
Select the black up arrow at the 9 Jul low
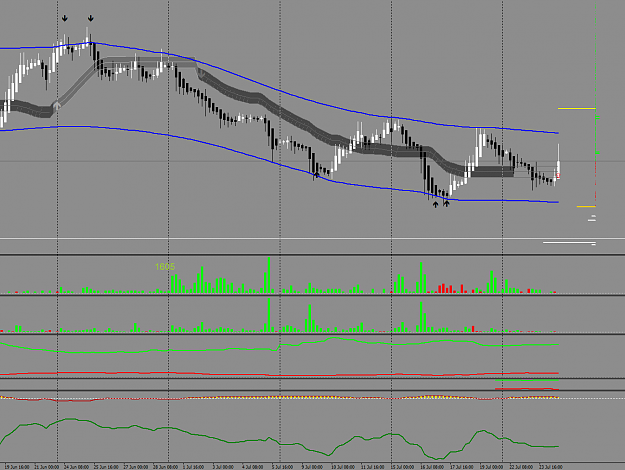pyautogui.click(x=316, y=175)
